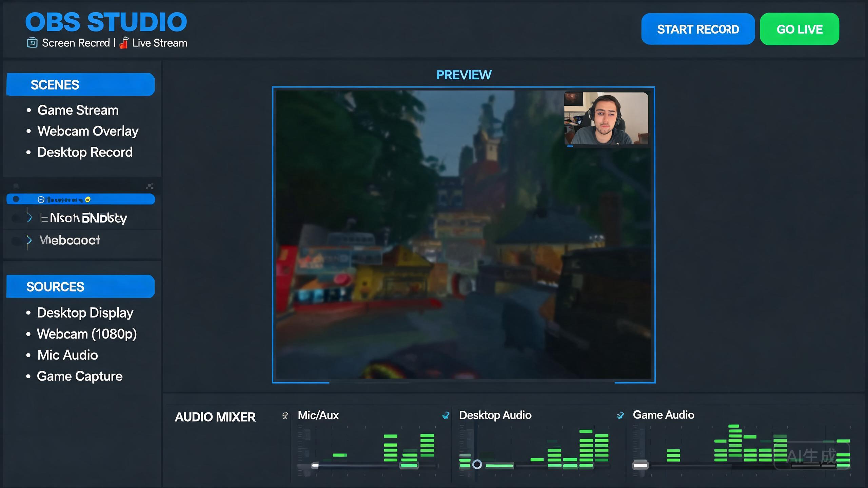Image resolution: width=868 pixels, height=488 pixels.
Task: Click the Mic/Aux volume slider handle
Action: (315, 465)
